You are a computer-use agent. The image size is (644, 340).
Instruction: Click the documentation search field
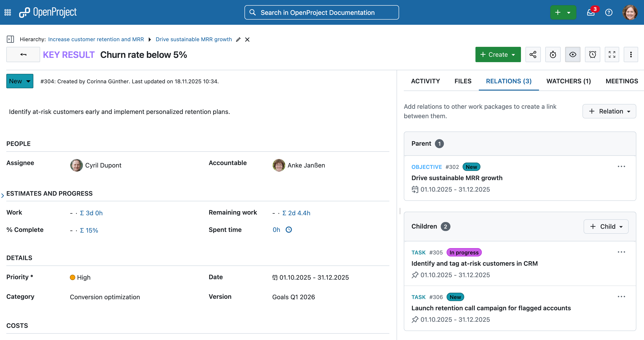pos(322,12)
